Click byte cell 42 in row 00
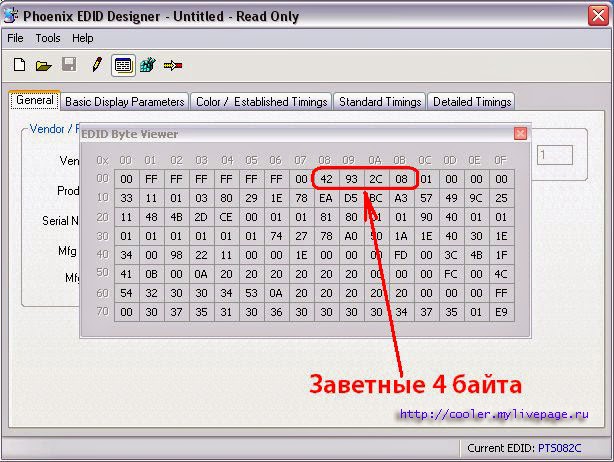The image size is (614, 462). [x=327, y=179]
